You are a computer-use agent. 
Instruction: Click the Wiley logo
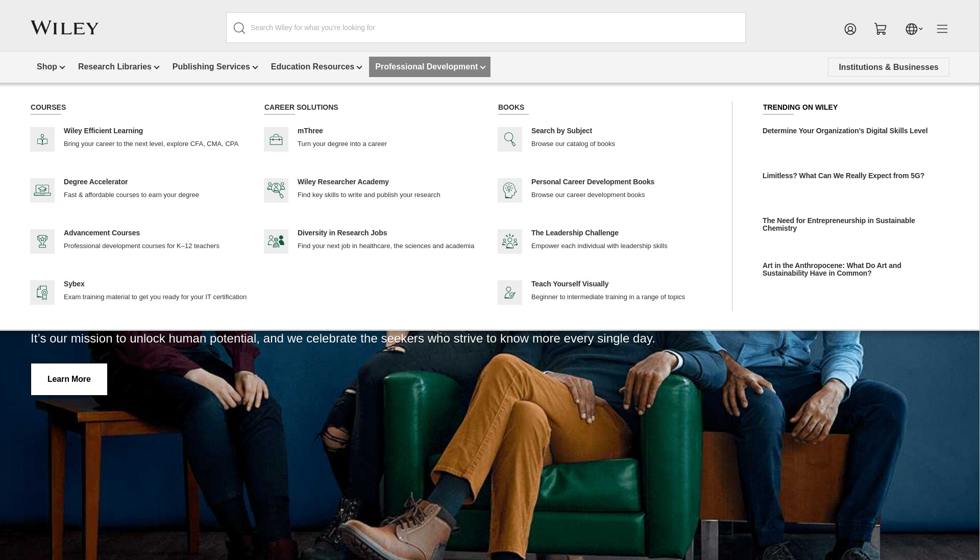coord(64,28)
